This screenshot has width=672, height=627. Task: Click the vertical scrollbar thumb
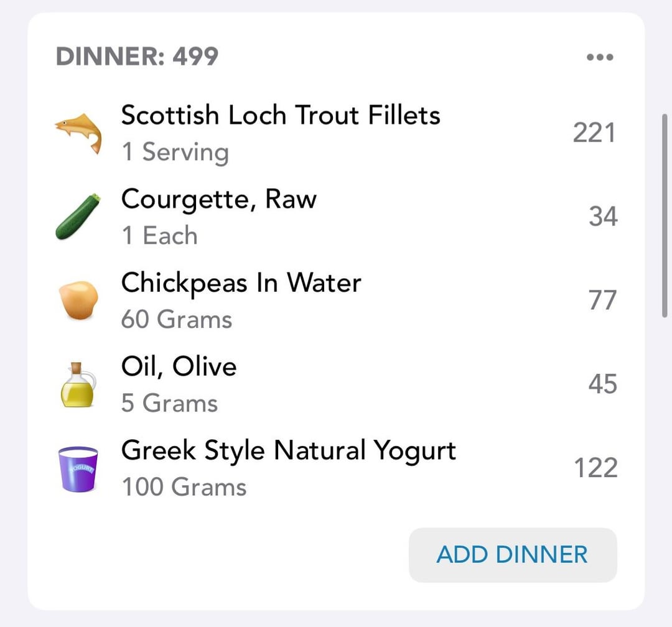click(x=665, y=216)
